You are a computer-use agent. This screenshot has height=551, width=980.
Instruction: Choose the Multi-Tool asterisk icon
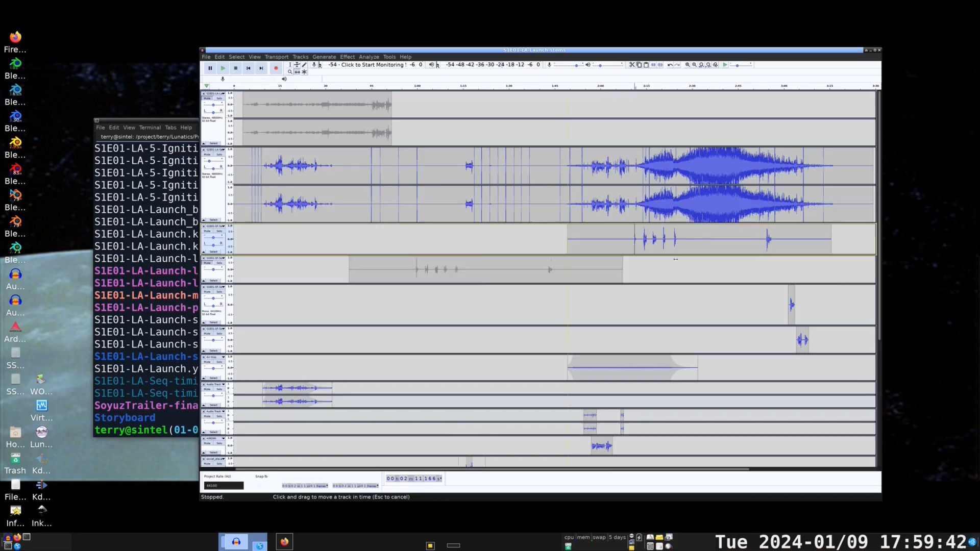tap(304, 72)
